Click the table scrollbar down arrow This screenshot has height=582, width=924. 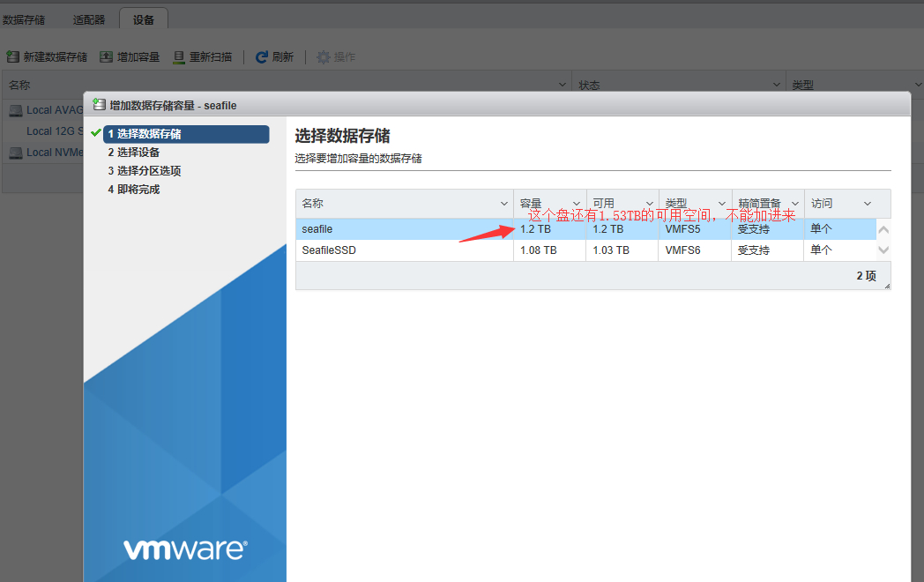pos(883,250)
